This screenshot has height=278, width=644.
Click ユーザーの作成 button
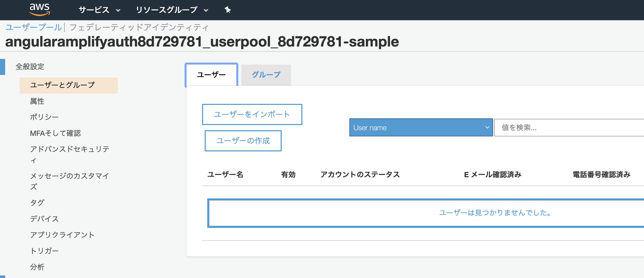[x=243, y=141]
